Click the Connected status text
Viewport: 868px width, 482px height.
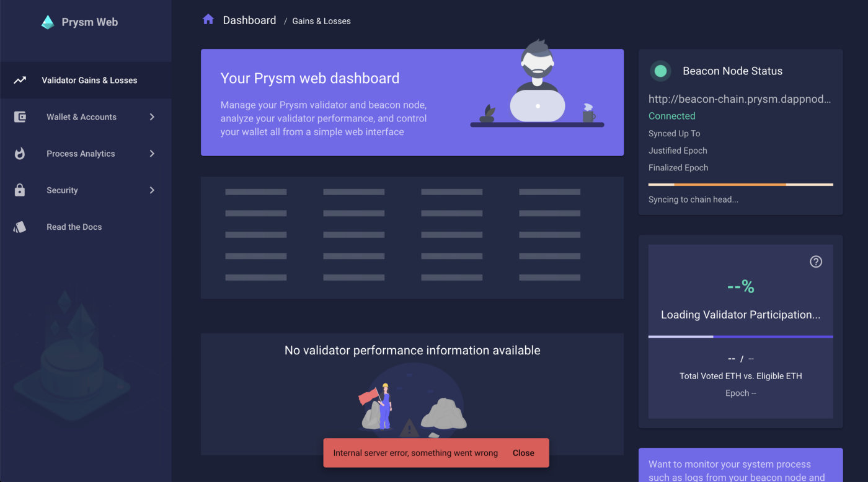click(x=671, y=116)
